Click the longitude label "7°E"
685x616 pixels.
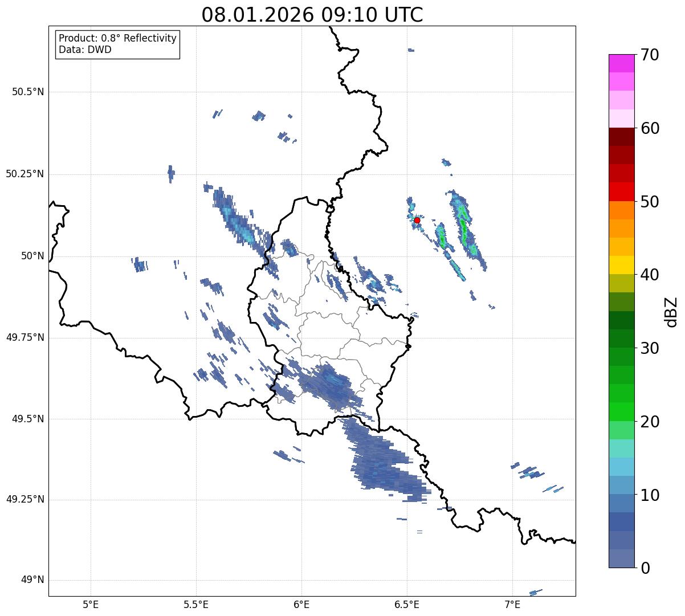tap(512, 604)
